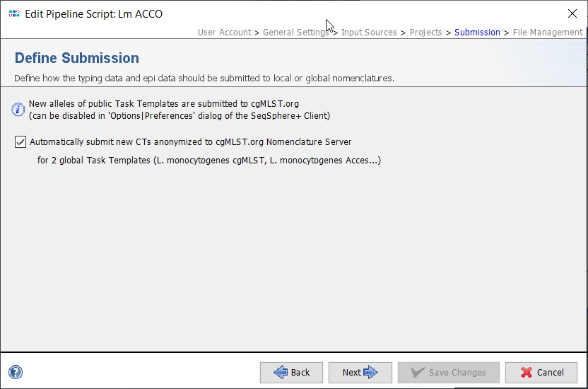Go to User Account step

pos(224,33)
